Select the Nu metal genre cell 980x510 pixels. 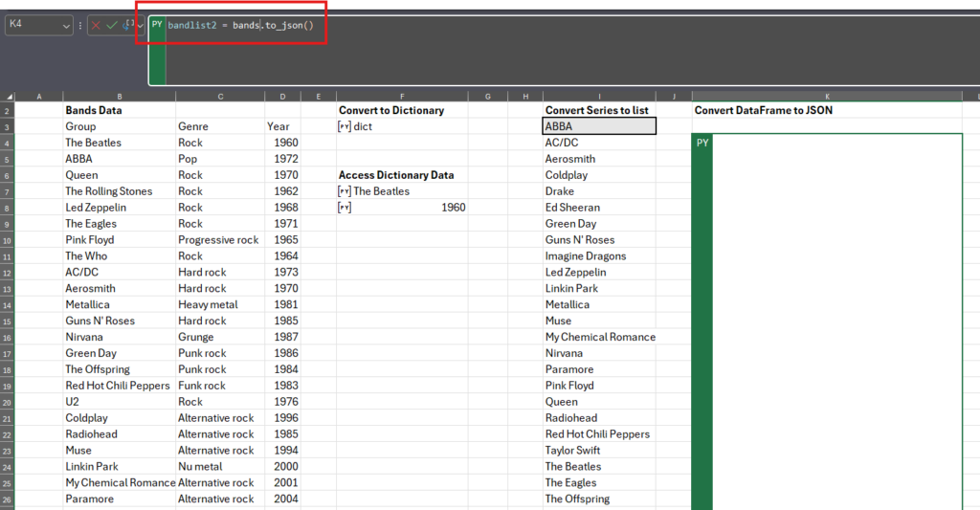coord(220,466)
